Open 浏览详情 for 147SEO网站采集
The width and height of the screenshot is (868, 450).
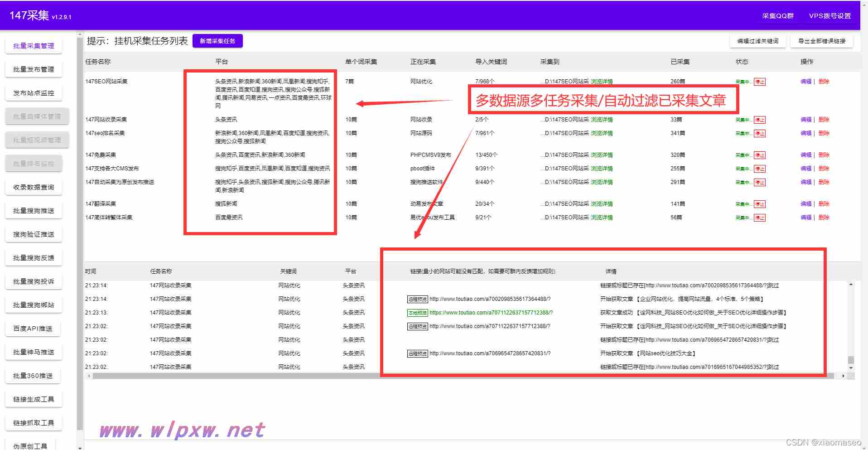coord(602,82)
